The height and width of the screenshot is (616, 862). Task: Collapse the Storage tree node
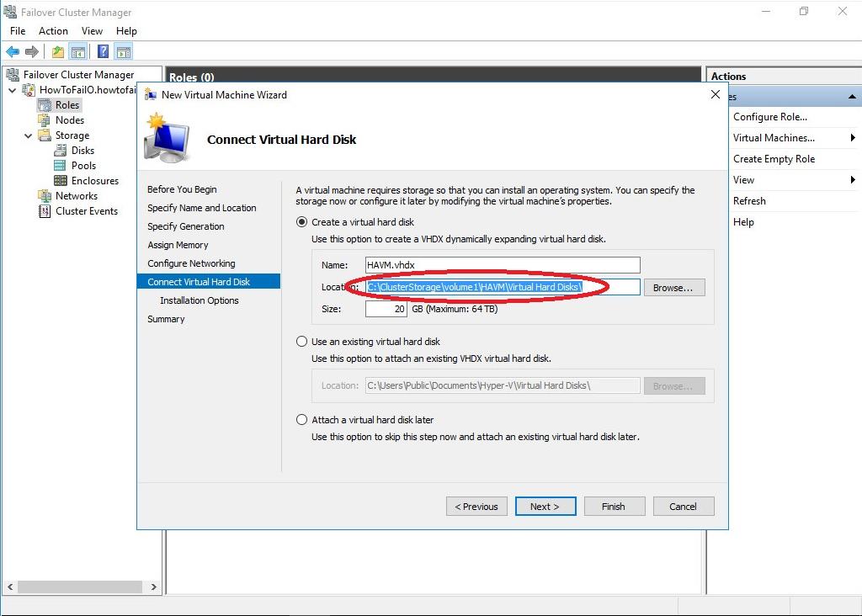[x=28, y=135]
